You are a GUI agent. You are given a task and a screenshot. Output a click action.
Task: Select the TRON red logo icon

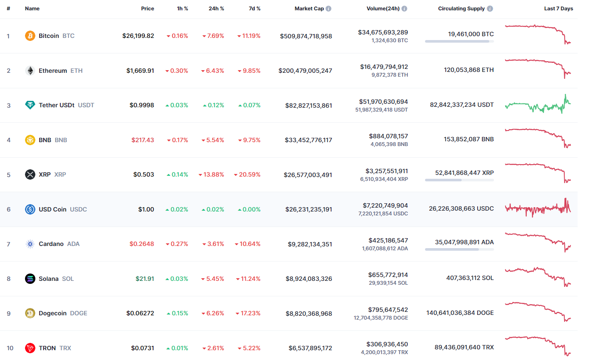click(x=29, y=348)
